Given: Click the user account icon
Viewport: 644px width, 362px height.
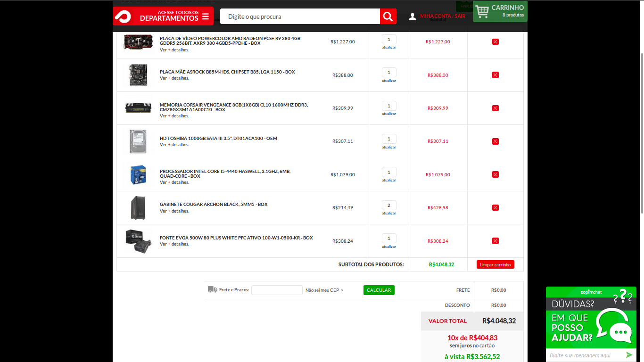Looking at the screenshot, I should click(x=413, y=16).
